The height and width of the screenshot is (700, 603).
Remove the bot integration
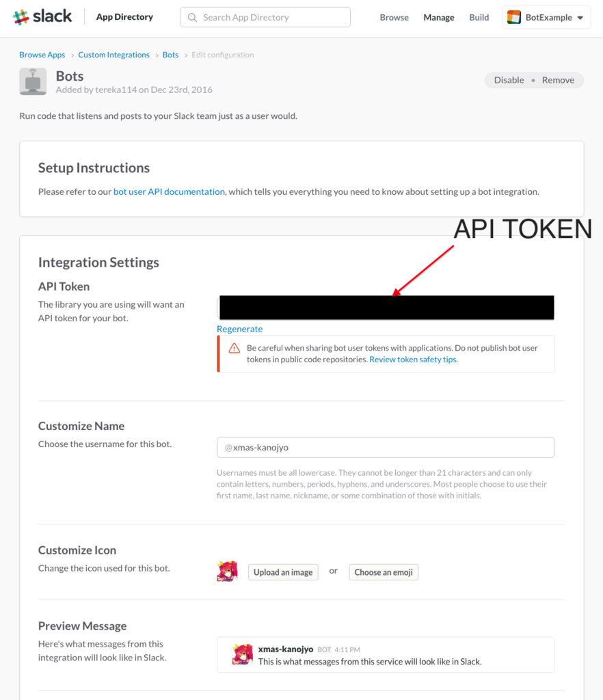click(x=558, y=81)
